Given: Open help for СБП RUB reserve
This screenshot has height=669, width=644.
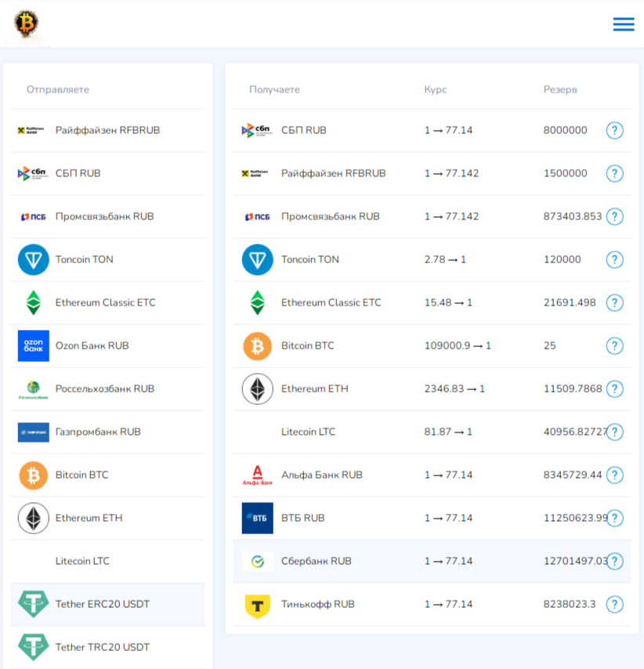Looking at the screenshot, I should click(x=614, y=130).
